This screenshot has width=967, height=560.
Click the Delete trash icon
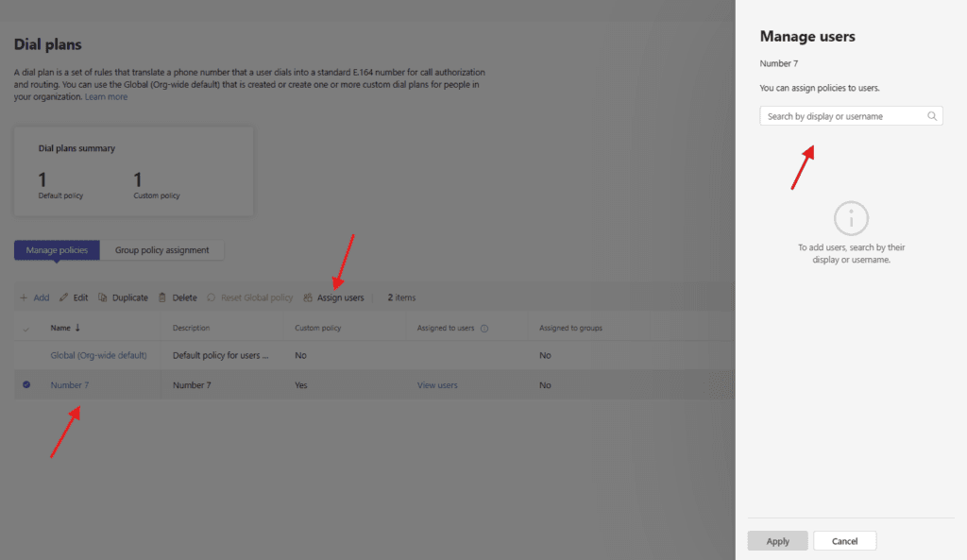(x=162, y=297)
